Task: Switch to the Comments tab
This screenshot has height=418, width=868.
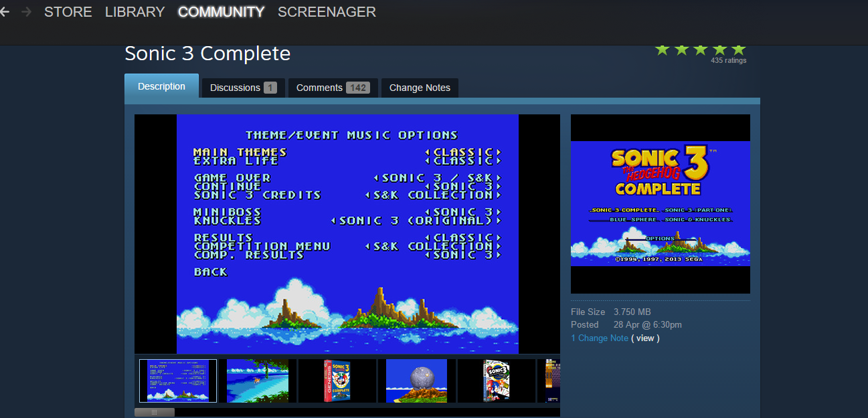Action: [333, 88]
